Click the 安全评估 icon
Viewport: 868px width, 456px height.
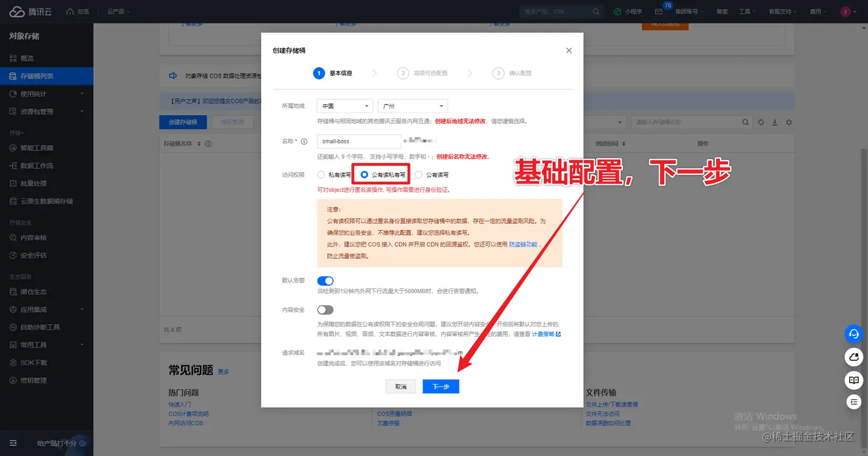[13, 255]
